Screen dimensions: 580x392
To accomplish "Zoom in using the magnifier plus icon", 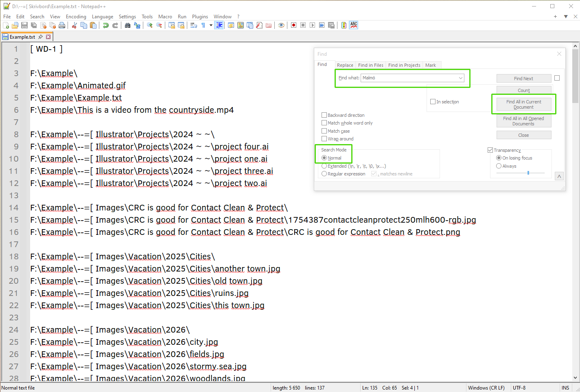I will [x=150, y=25].
